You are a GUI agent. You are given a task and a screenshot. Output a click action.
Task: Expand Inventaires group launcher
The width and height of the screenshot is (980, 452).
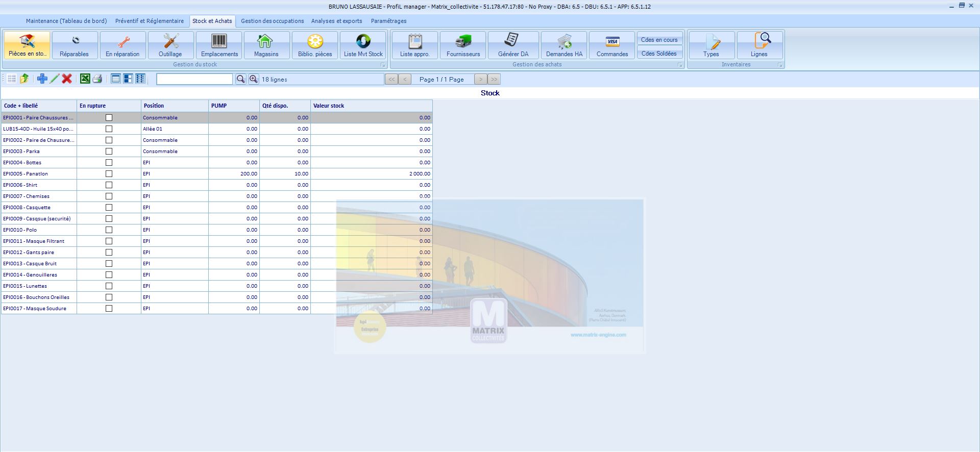click(x=780, y=65)
